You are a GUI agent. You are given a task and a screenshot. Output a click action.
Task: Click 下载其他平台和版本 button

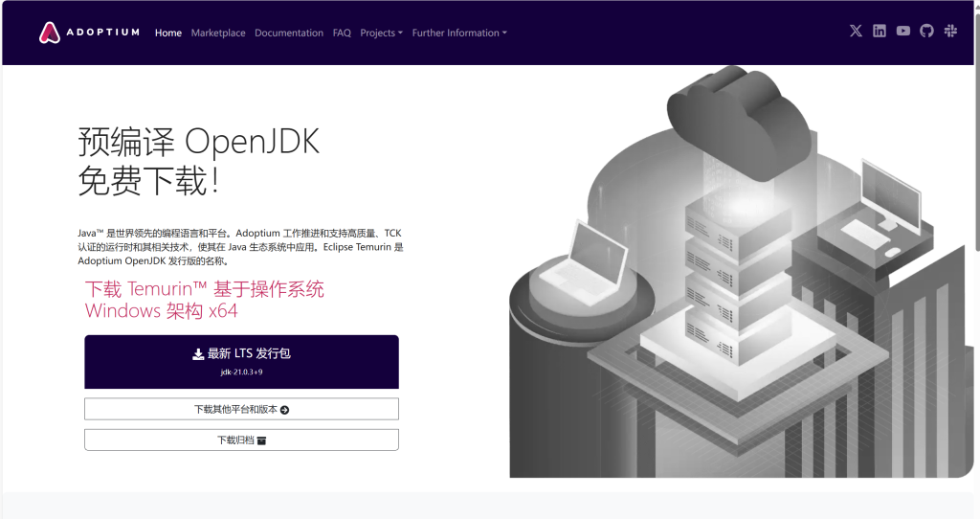(241, 409)
